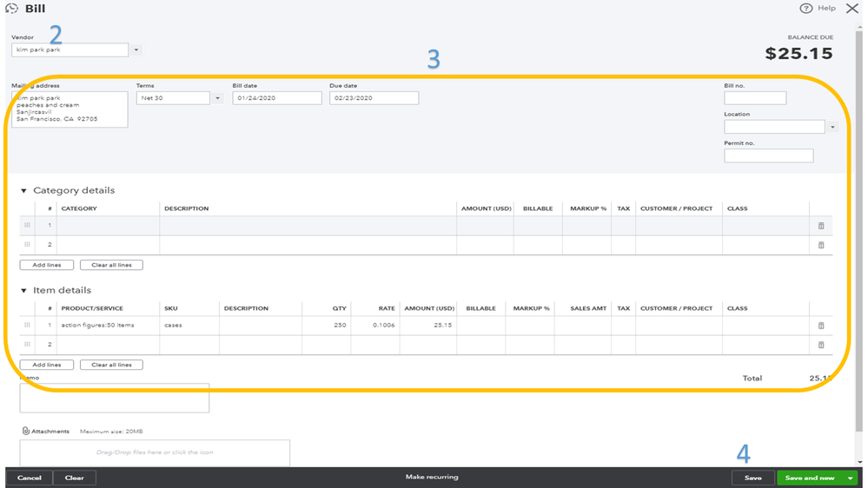
Task: Open the Terms dropdown arrow
Action: [217, 98]
